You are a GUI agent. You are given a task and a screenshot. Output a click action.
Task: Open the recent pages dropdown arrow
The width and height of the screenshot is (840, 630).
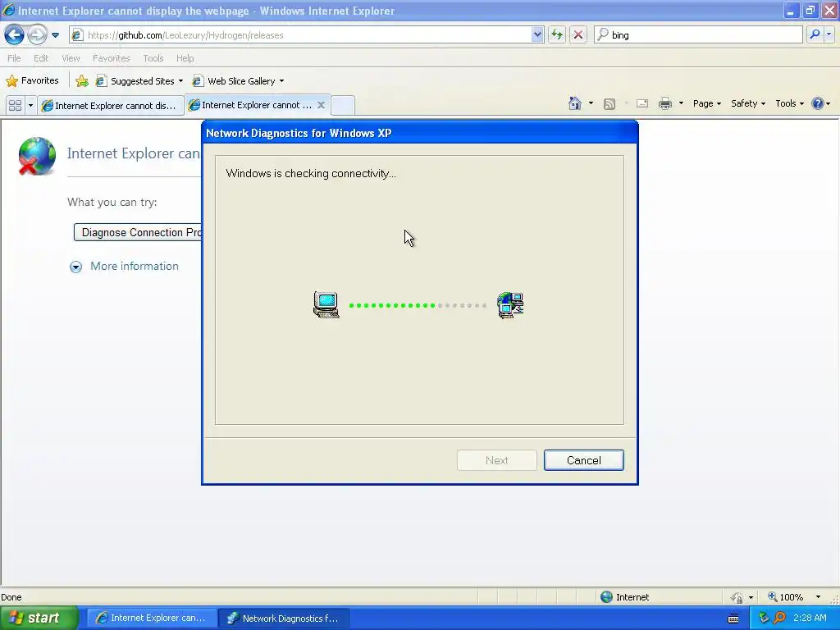55,35
